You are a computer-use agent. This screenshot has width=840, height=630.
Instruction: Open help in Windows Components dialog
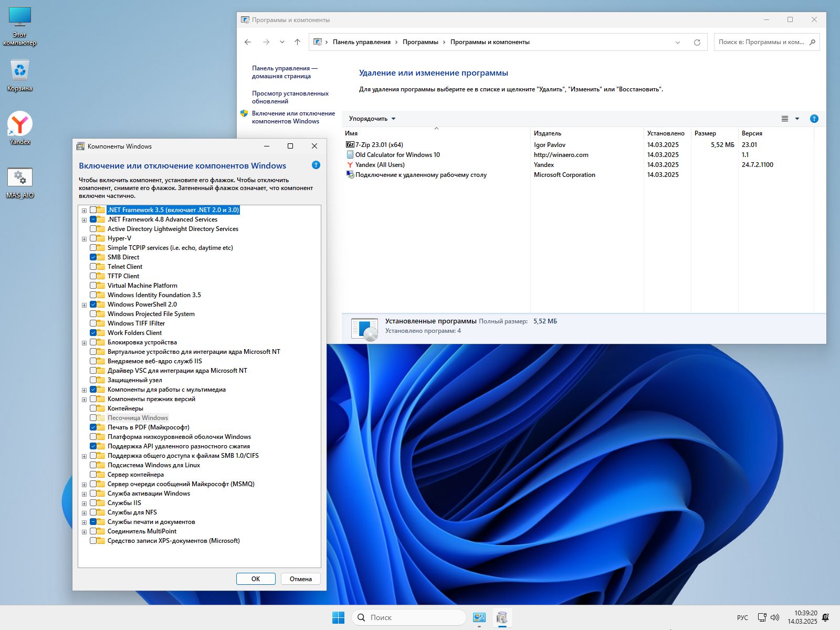point(316,165)
